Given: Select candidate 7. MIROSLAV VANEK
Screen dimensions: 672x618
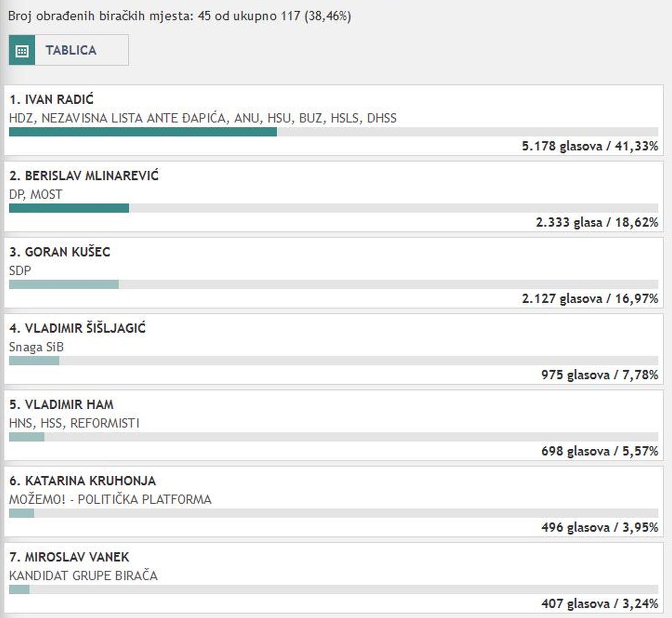Looking at the screenshot, I should click(x=69, y=557).
